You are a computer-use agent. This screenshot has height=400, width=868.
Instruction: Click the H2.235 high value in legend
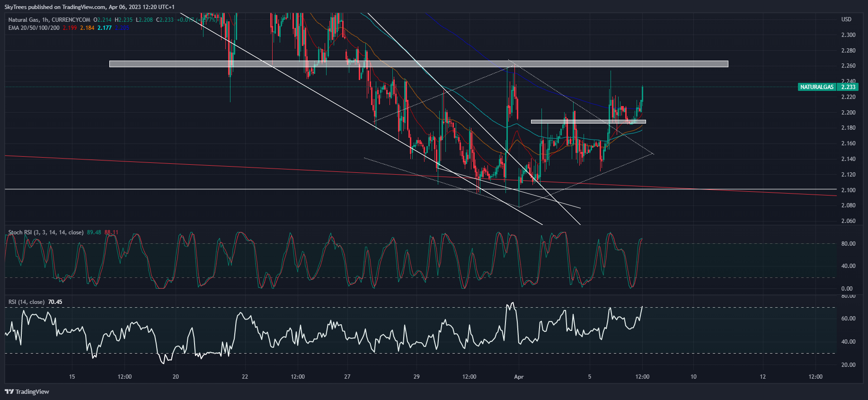click(x=124, y=20)
